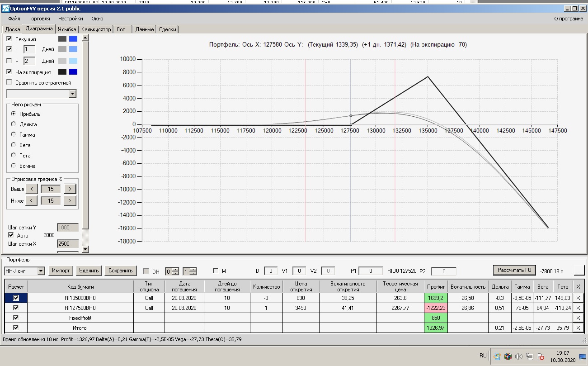The width and height of the screenshot is (588, 366).
Task: Click the left panel scrollbar down arrow
Action: coord(85,249)
